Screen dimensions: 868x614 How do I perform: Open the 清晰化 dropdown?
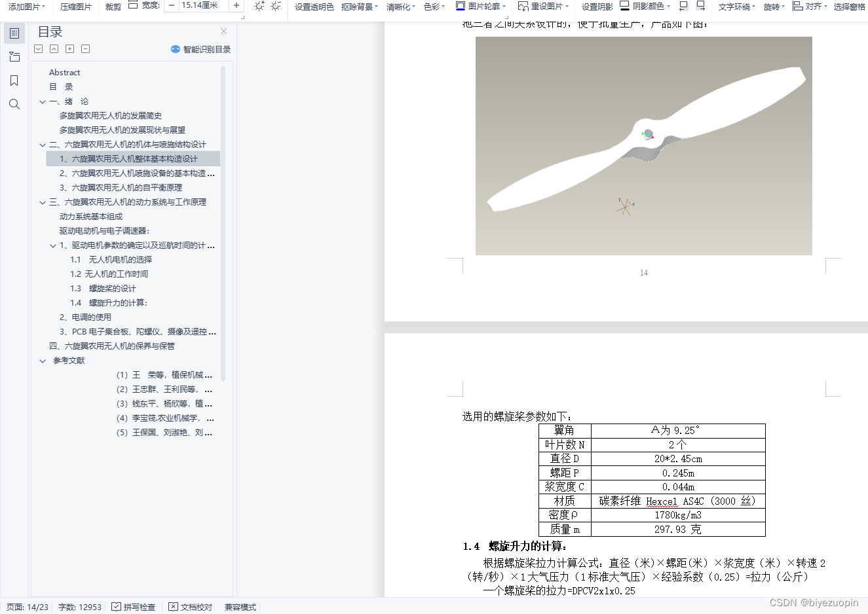[401, 7]
